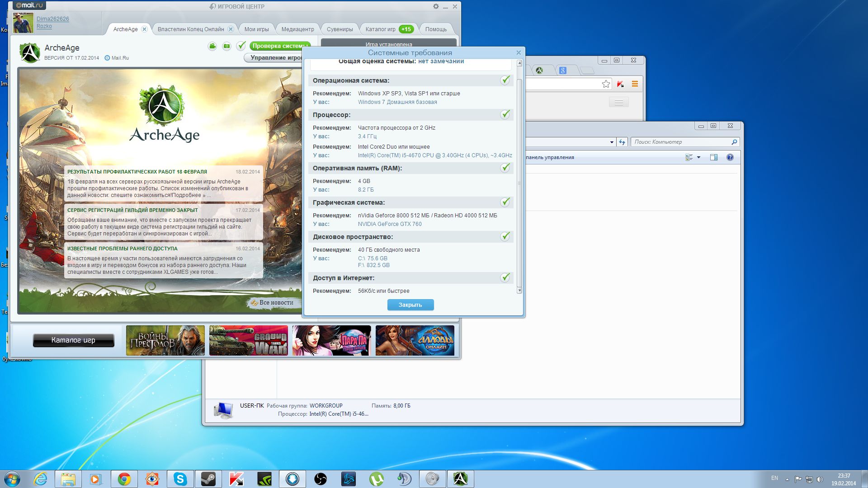Viewport: 868px width, 488px height.
Task: Bookmark page with star icon in Chrome
Action: 606,84
